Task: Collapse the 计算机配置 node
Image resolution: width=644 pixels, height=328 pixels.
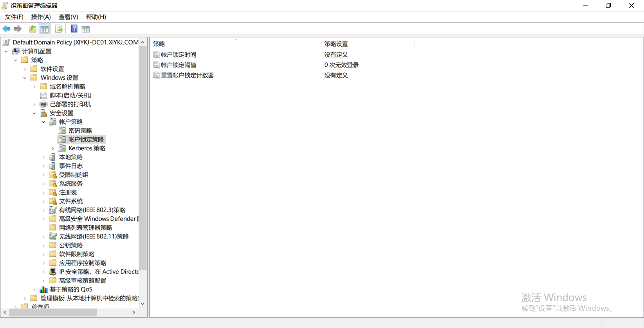Action: click(6, 51)
